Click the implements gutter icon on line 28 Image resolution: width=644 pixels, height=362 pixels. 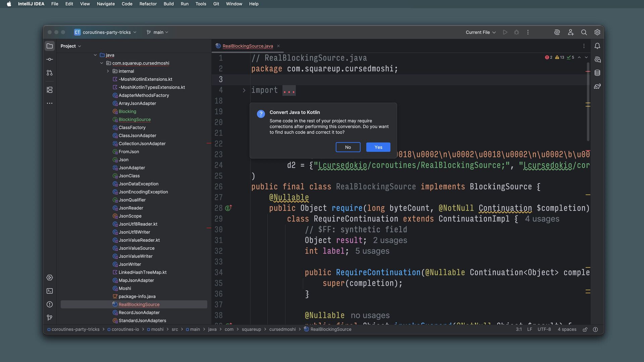pos(228,208)
